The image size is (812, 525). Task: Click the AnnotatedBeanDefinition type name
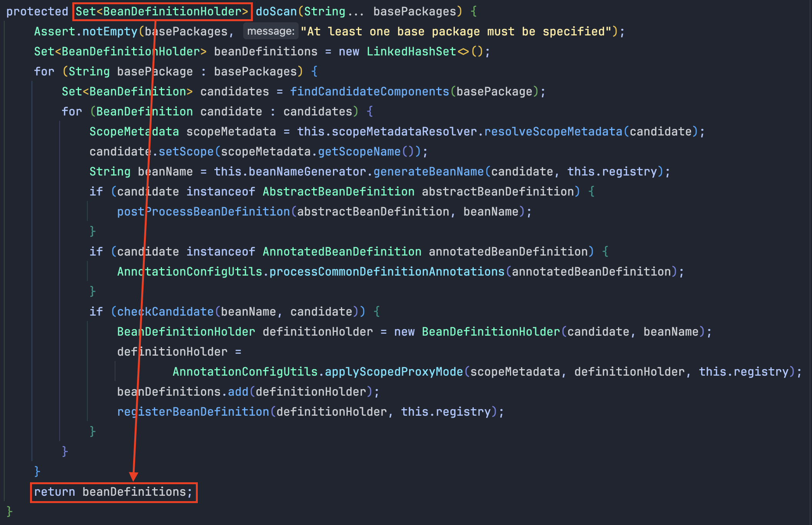pos(342,252)
